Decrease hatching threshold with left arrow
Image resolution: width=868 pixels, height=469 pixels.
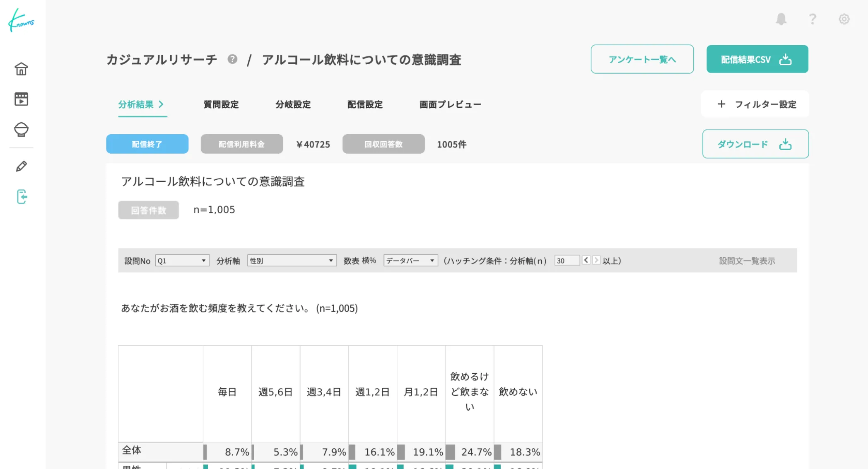pos(586,260)
